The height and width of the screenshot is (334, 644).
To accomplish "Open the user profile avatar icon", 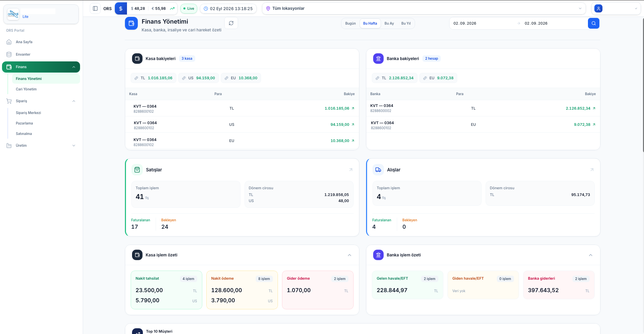I will click(598, 8).
